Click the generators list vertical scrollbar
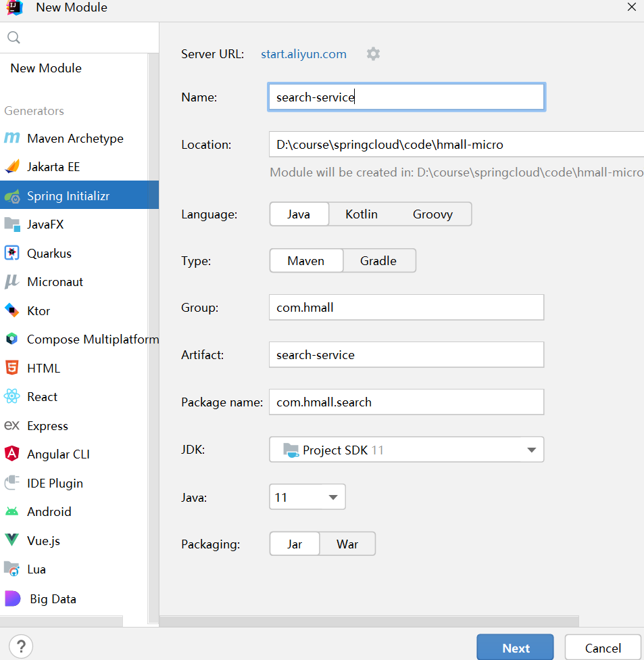644x660 pixels. click(x=153, y=337)
